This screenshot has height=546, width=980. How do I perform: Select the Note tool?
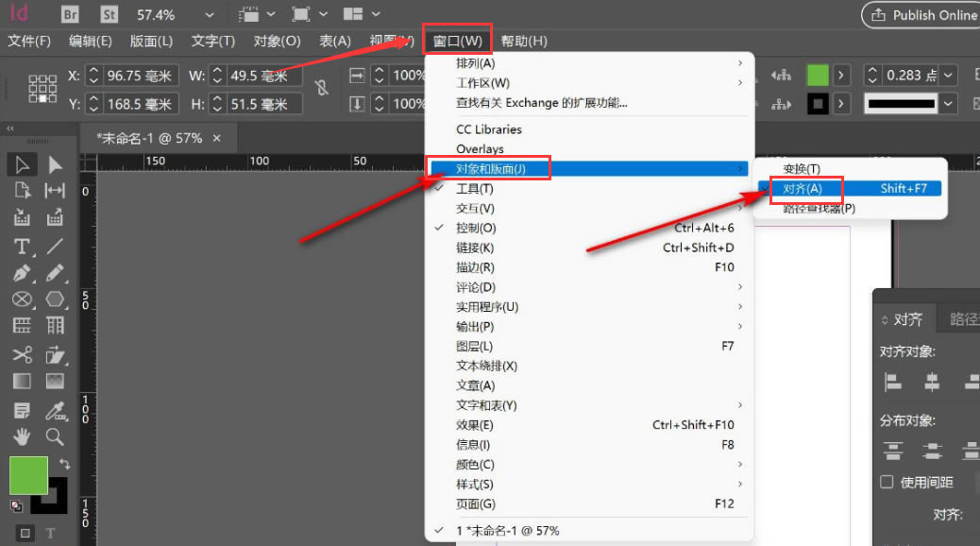(x=22, y=410)
